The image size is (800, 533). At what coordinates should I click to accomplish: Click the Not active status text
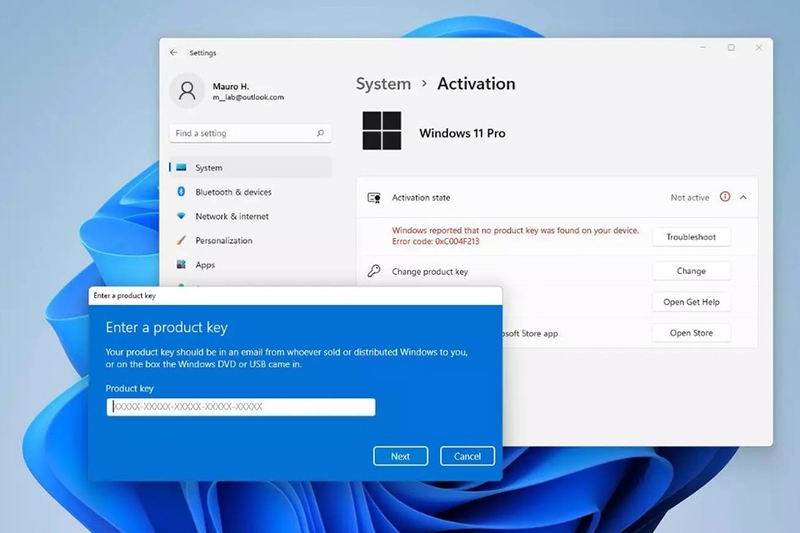tap(690, 197)
